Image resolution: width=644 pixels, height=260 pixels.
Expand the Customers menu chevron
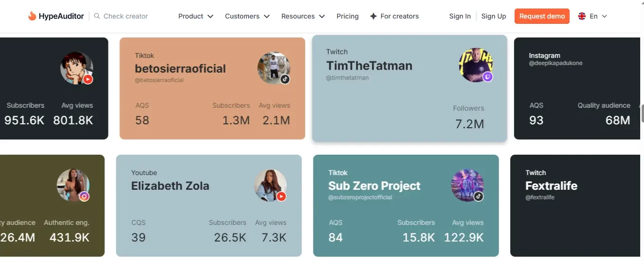pos(267,17)
